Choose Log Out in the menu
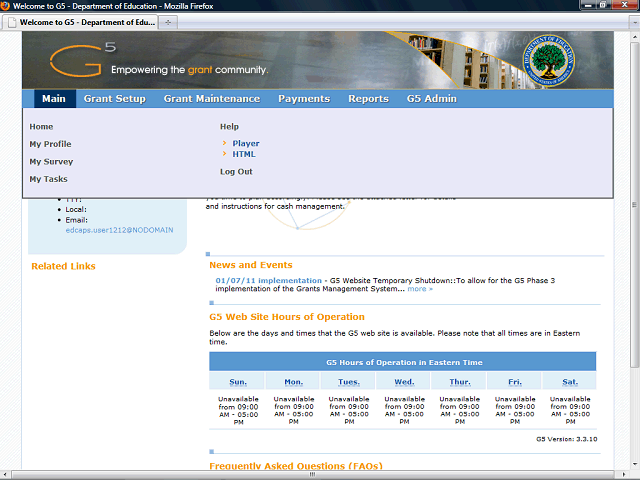The image size is (640, 480). 236,172
